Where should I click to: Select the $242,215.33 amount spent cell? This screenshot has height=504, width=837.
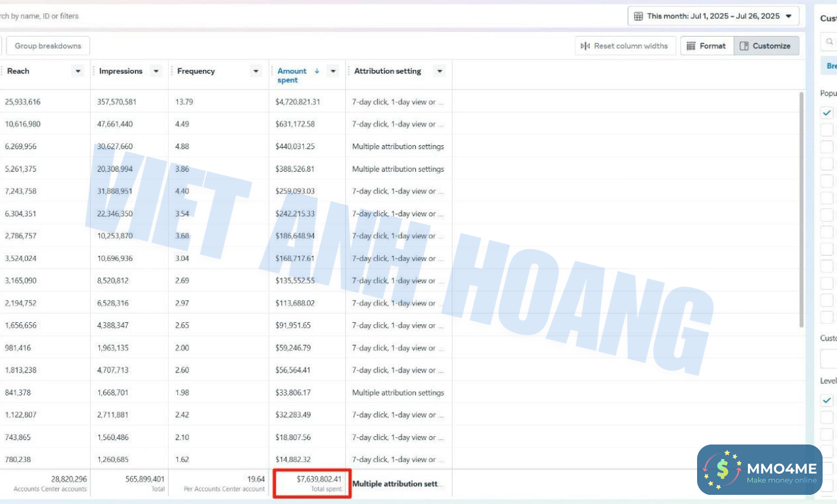295,214
